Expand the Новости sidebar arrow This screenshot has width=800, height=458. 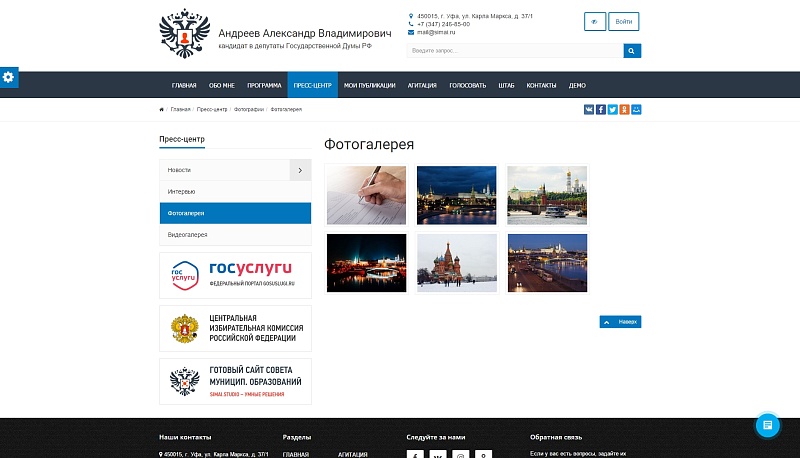pos(301,170)
